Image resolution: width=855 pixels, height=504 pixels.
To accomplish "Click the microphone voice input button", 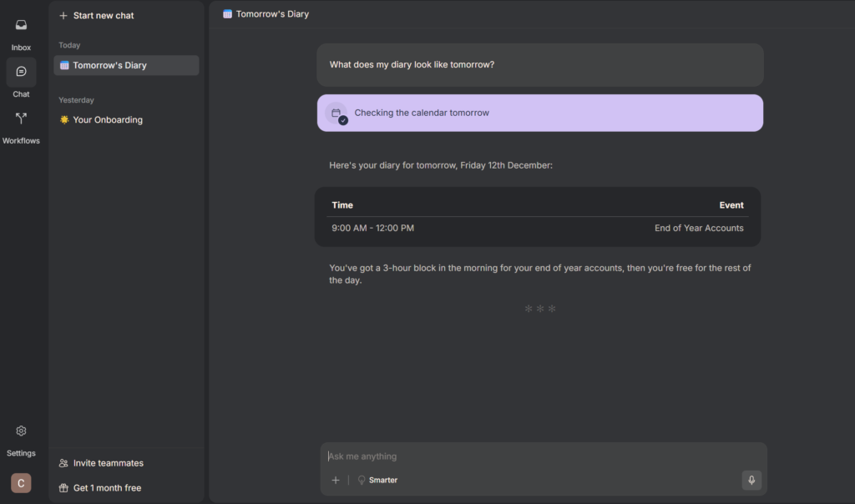I will click(x=751, y=480).
